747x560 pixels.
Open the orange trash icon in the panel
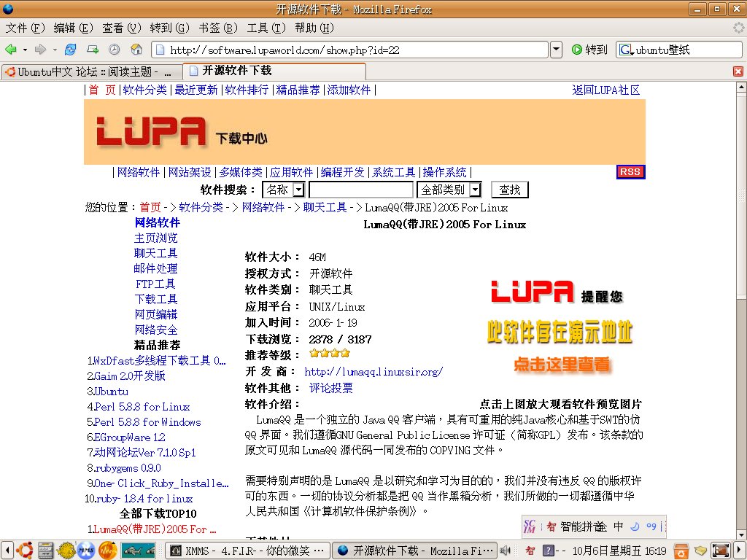coord(681,551)
